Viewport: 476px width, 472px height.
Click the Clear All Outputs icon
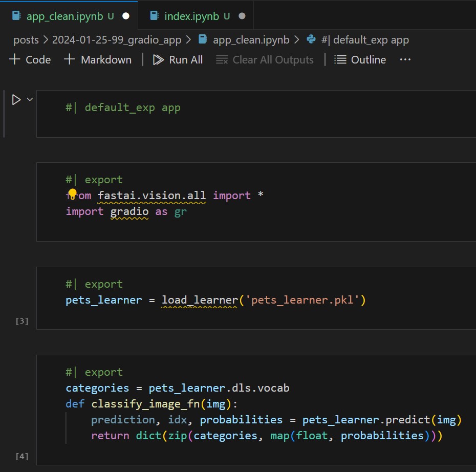click(x=222, y=60)
